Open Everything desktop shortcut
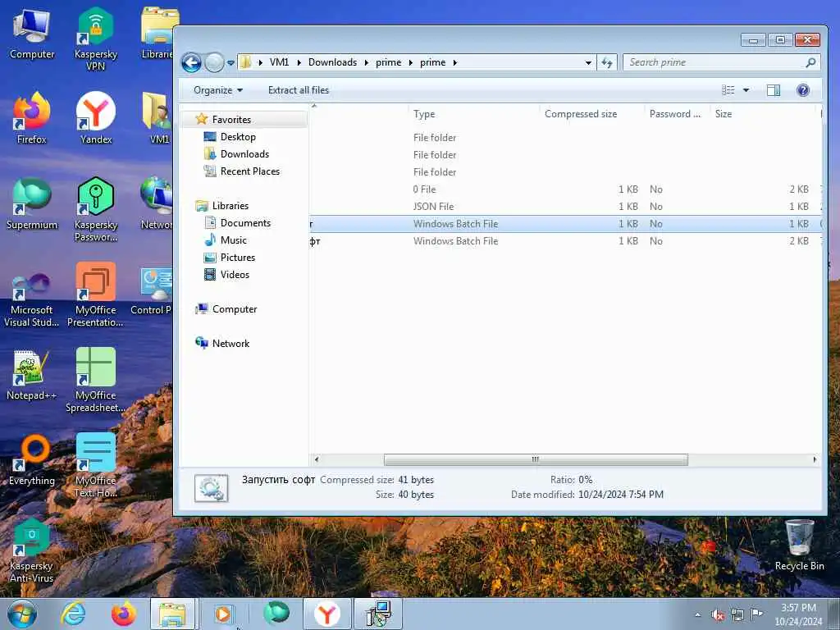The image size is (840, 630). pyautogui.click(x=32, y=461)
